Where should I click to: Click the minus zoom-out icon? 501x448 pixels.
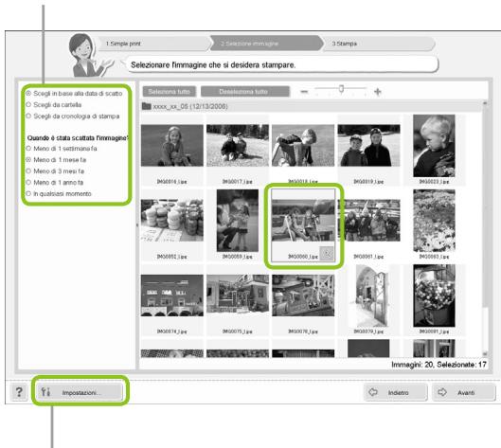point(304,92)
